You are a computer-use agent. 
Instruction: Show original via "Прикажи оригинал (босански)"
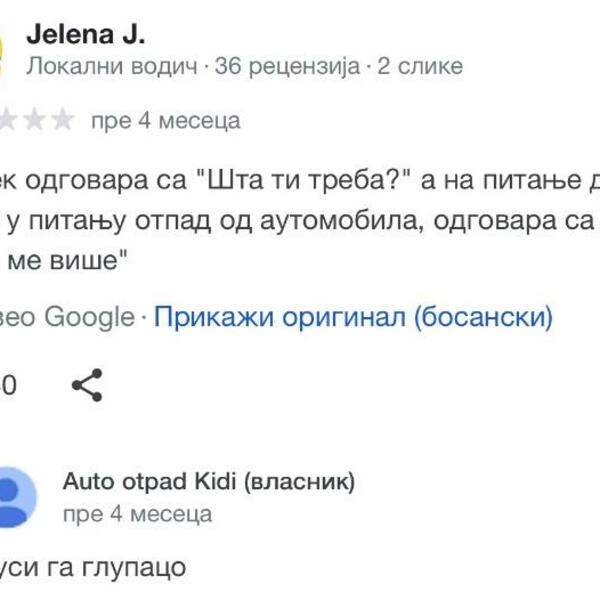coord(352,318)
